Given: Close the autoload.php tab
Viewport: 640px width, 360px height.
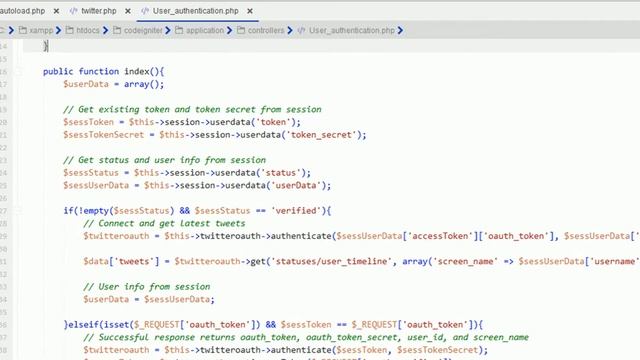Looking at the screenshot, I should pyautogui.click(x=56, y=11).
